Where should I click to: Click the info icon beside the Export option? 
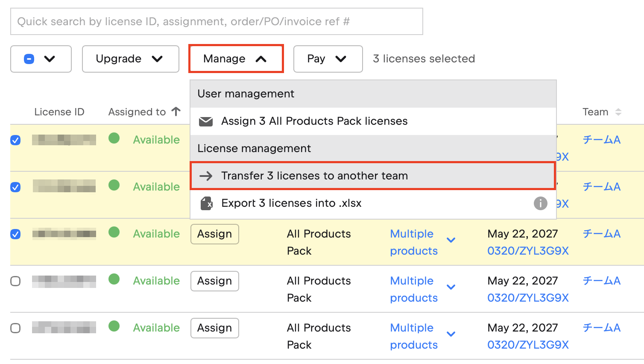(x=541, y=203)
